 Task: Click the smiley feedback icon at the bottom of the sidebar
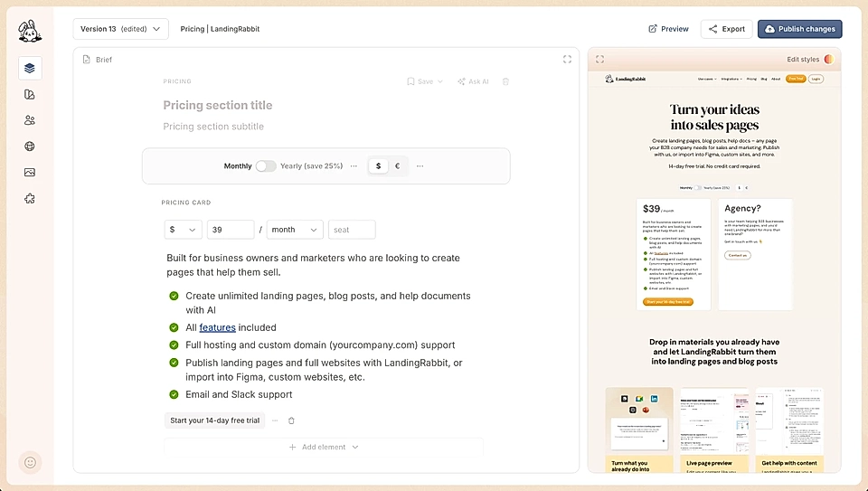coord(31,462)
